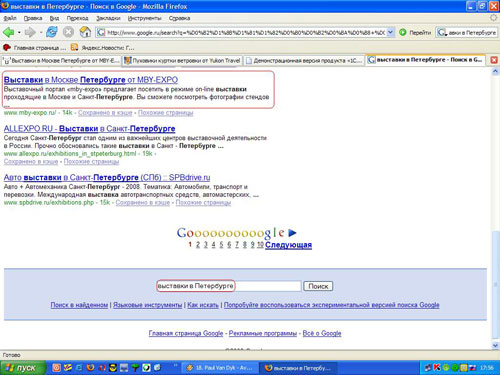Open the Правка menu
This screenshot has height=375, width=500.
pos(33,18)
